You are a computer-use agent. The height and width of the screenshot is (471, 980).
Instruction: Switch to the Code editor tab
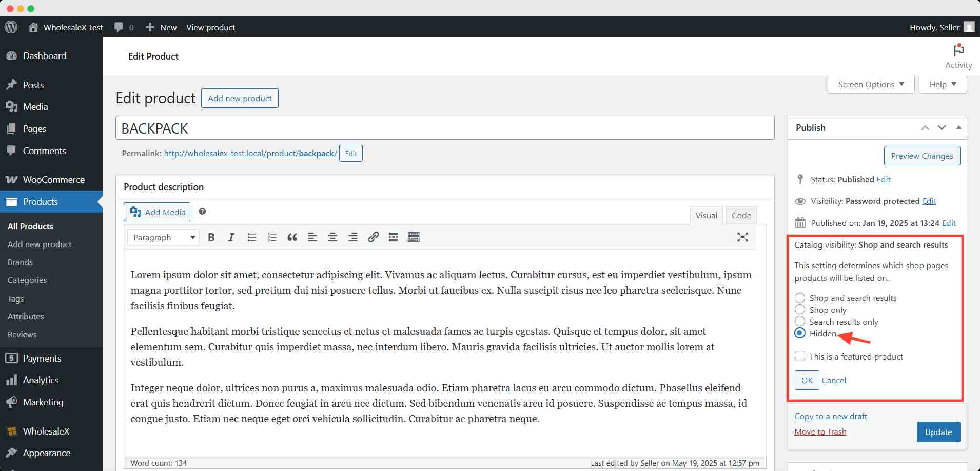(x=741, y=215)
